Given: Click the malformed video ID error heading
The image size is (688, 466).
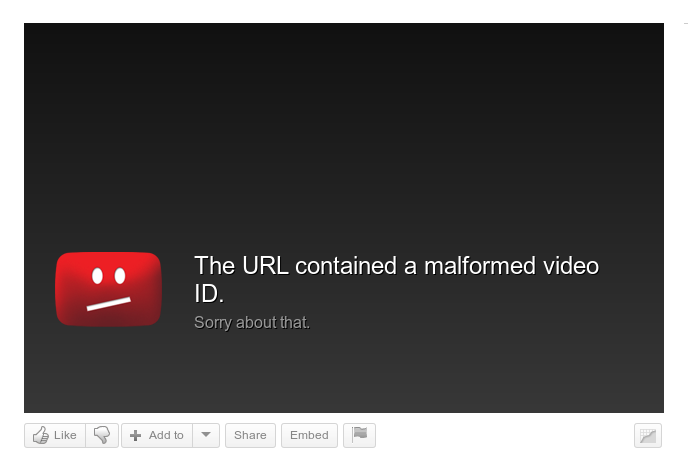Looking at the screenshot, I should pyautogui.click(x=397, y=280).
